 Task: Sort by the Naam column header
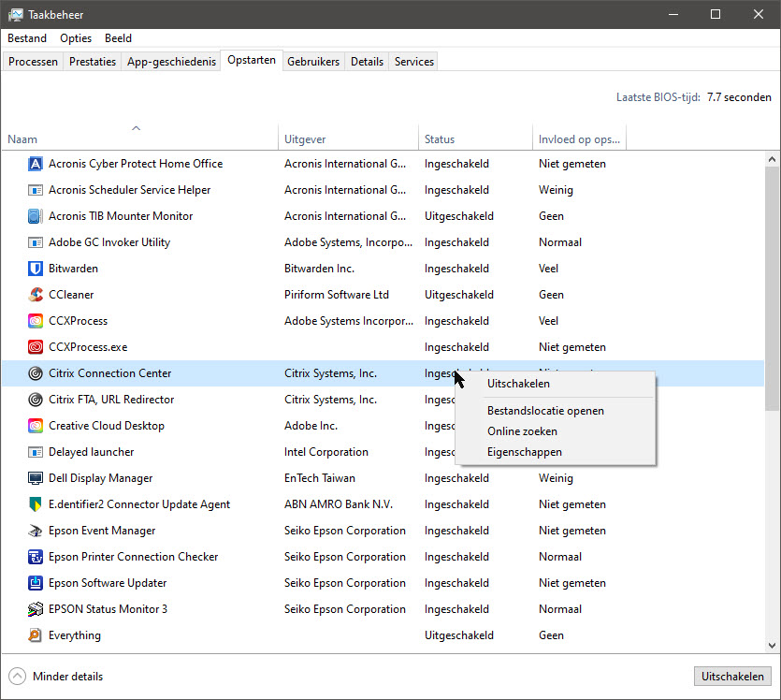click(139, 137)
